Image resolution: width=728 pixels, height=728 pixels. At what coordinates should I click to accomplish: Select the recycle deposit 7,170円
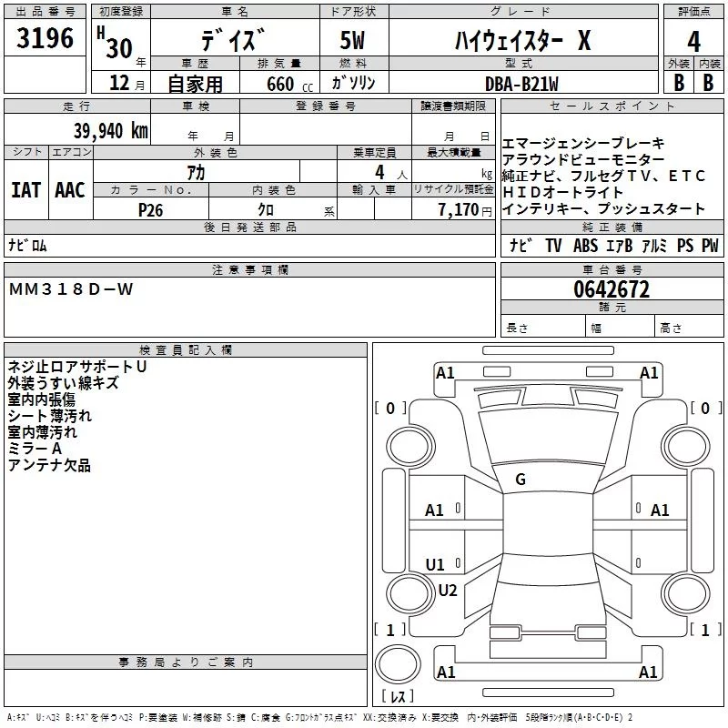pyautogui.click(x=465, y=210)
